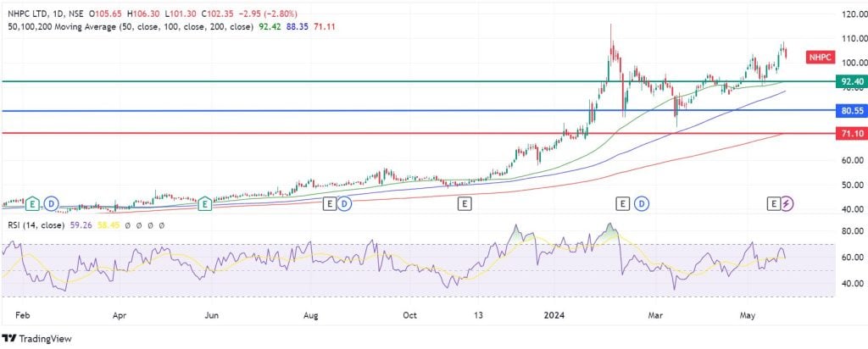This screenshot has height=349, width=868.
Task: Select the blue 80.55 price line label
Action: point(852,111)
